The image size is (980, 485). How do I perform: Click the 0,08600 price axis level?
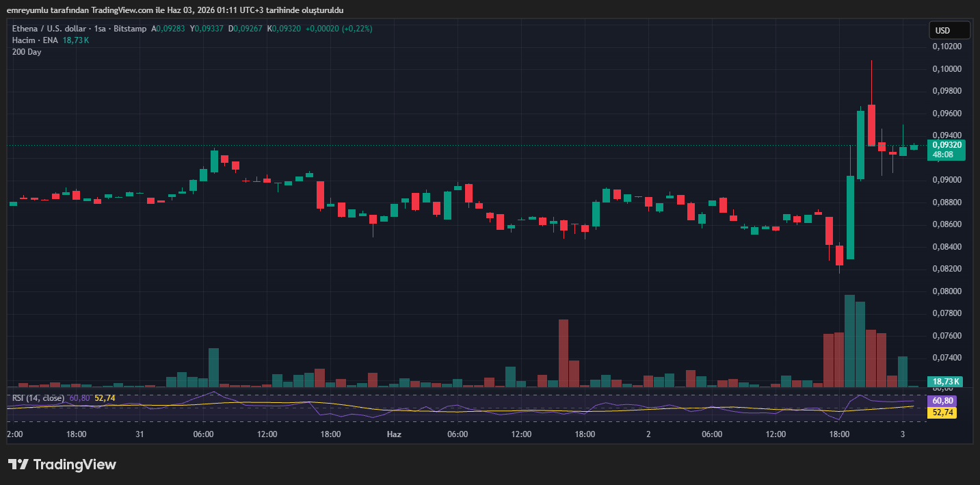click(947, 224)
